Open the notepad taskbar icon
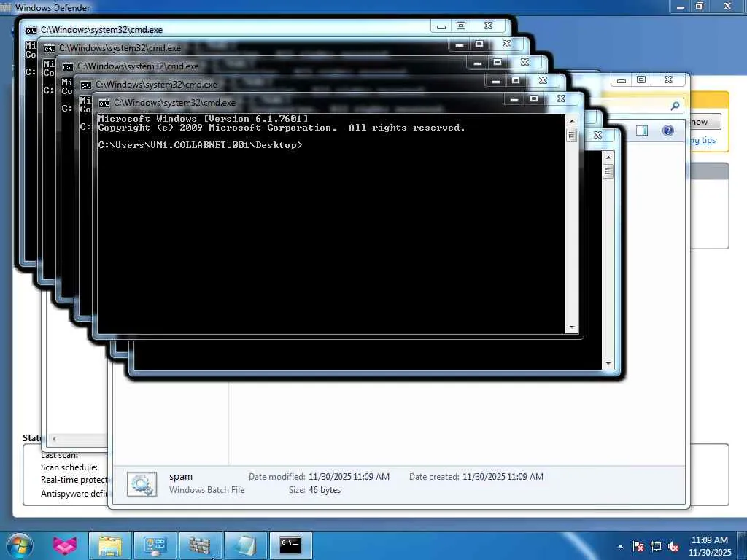 (x=245, y=545)
